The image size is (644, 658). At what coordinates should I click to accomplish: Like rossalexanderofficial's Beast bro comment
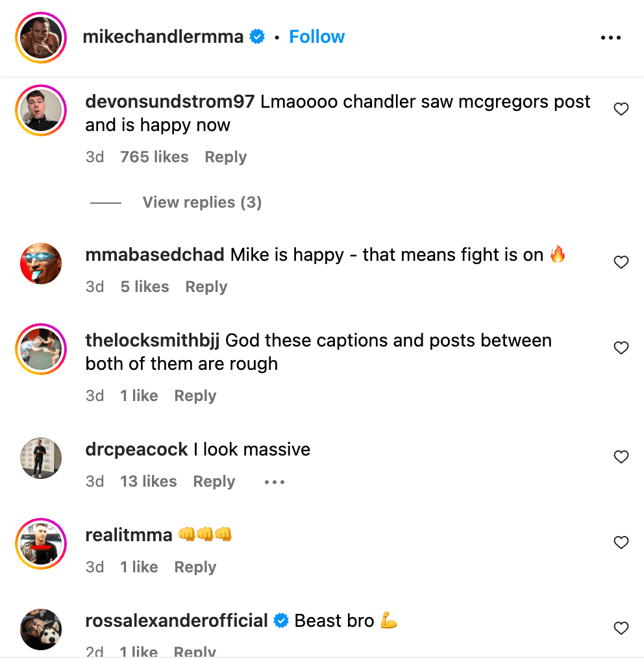click(x=621, y=628)
